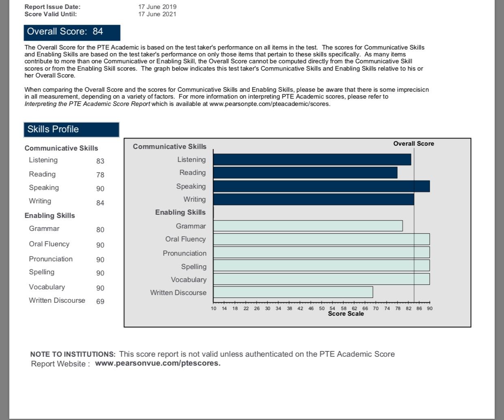Image resolution: width=504 pixels, height=420 pixels.
Task: Click the dark blue Speaking bar in chart
Action: click(321, 186)
